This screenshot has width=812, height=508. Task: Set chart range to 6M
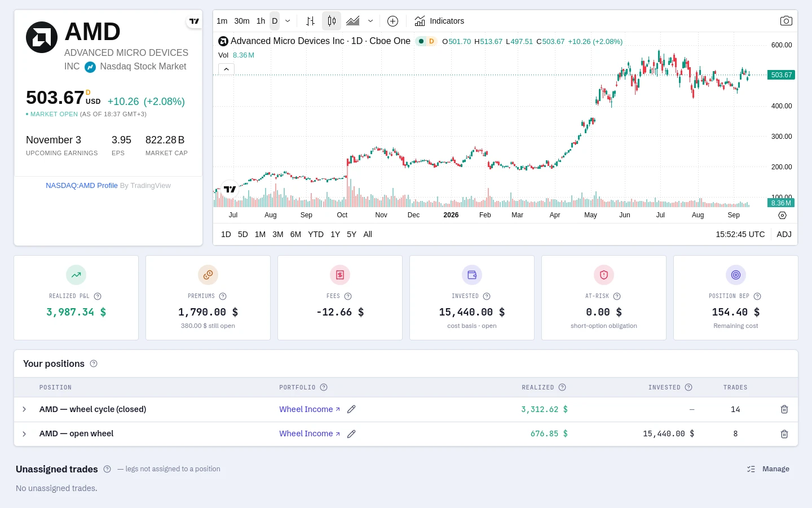295,234
